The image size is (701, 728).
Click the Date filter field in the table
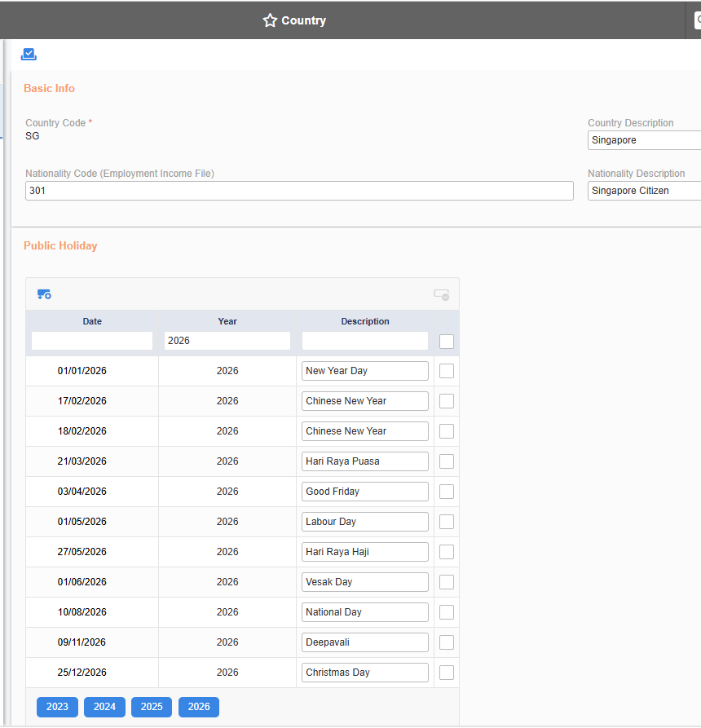[x=91, y=340]
